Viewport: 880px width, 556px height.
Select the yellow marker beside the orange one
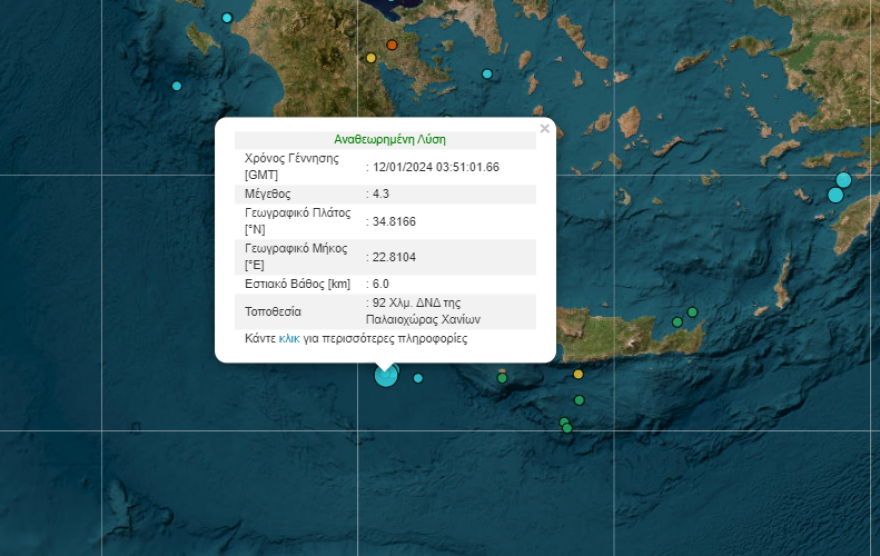[371, 58]
